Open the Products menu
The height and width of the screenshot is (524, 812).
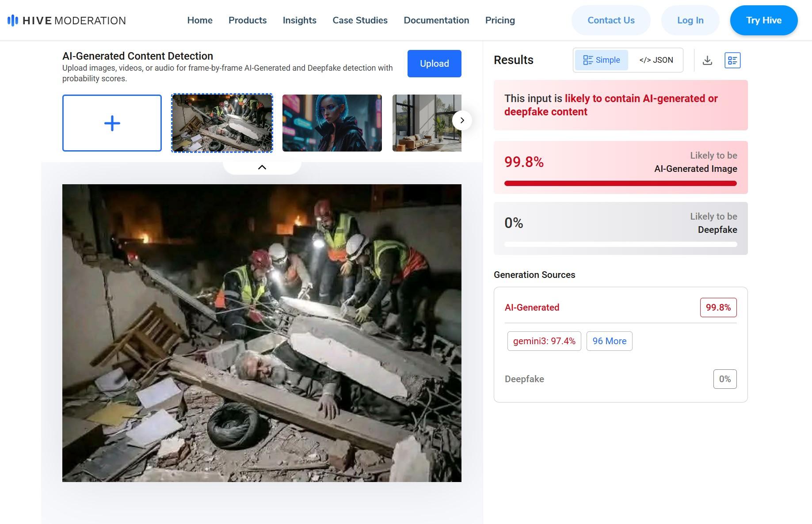pyautogui.click(x=248, y=20)
